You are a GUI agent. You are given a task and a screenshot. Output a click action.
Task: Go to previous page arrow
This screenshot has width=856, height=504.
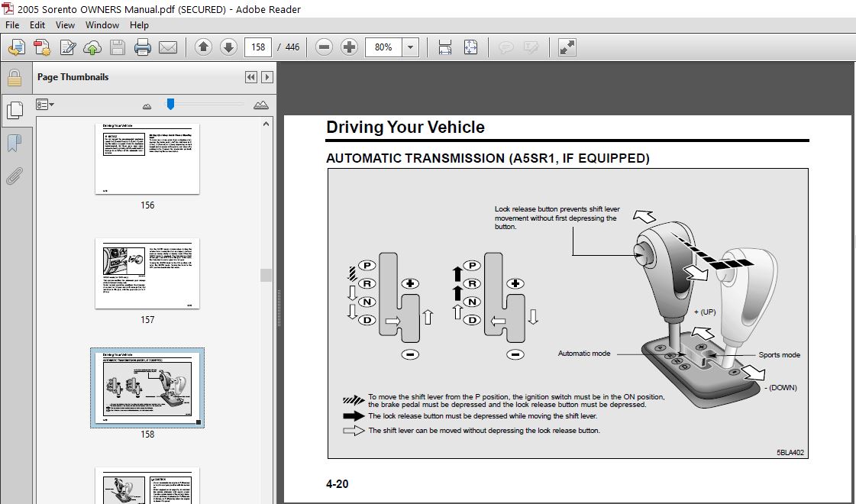[x=203, y=47]
